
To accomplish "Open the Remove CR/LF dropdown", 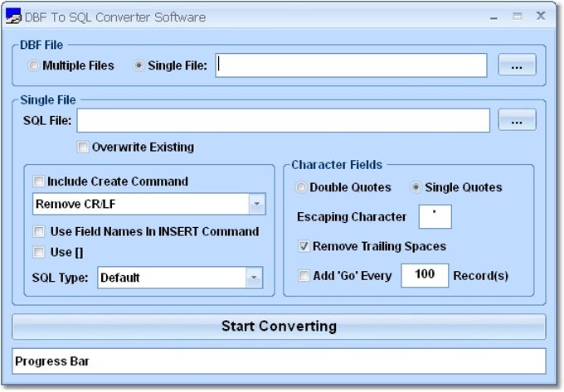I will click(x=256, y=204).
